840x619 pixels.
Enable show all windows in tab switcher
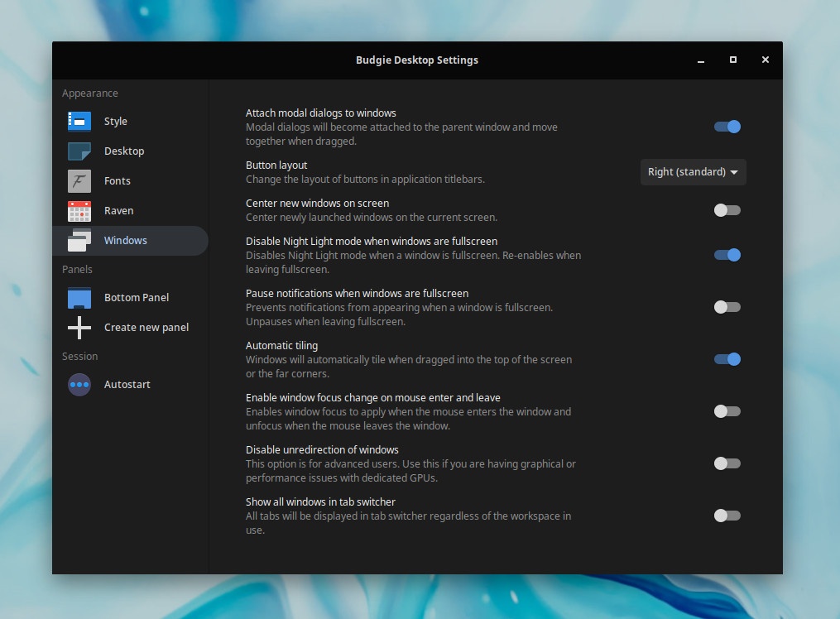(x=727, y=516)
